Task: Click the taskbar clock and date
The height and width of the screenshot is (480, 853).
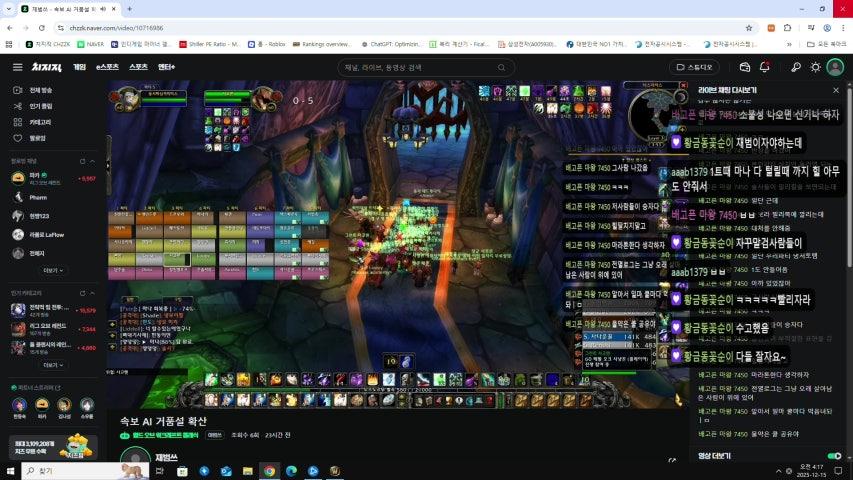Action: click(811, 471)
